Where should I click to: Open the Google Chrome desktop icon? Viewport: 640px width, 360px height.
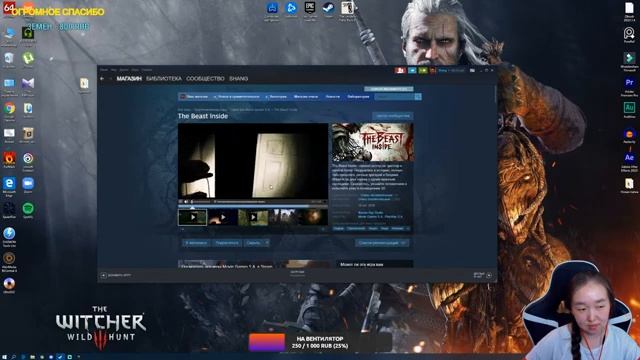[9, 111]
